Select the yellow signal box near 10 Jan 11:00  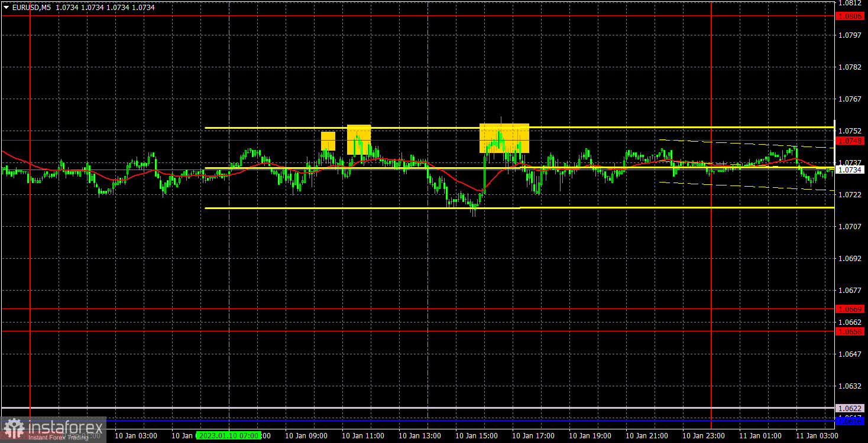tap(359, 140)
